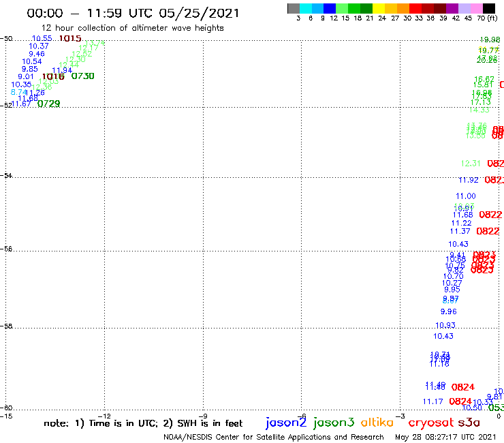Select the blue value 10.27
Screen dimensions: 504x443
[452, 283]
